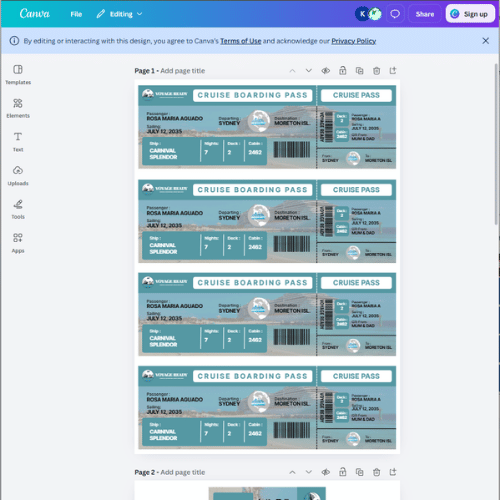Viewport: 500px width, 500px height.
Task: Click the green collaborator avatar
Action: point(375,14)
